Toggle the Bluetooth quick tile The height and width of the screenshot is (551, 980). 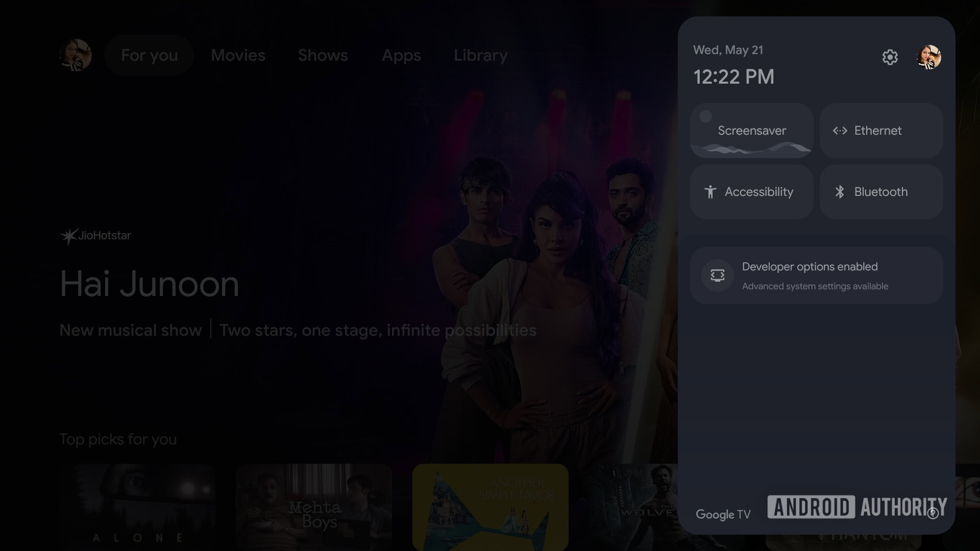tap(881, 192)
